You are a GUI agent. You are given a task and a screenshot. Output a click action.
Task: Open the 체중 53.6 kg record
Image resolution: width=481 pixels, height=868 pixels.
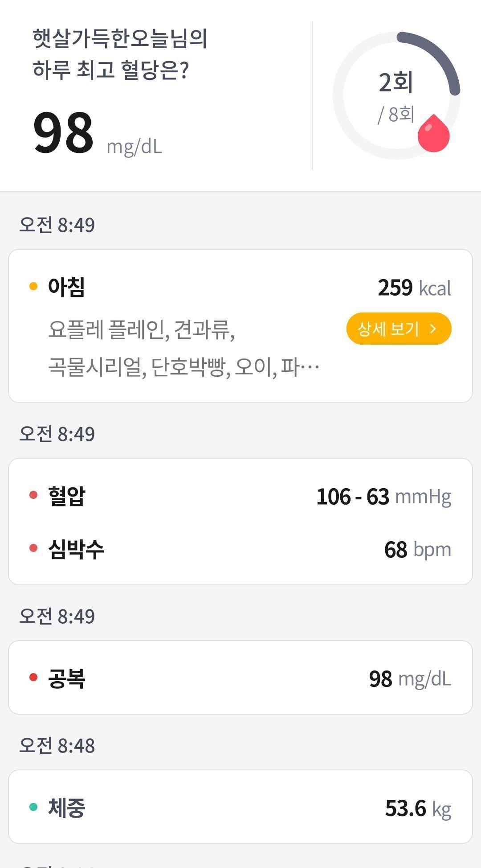pos(240,807)
